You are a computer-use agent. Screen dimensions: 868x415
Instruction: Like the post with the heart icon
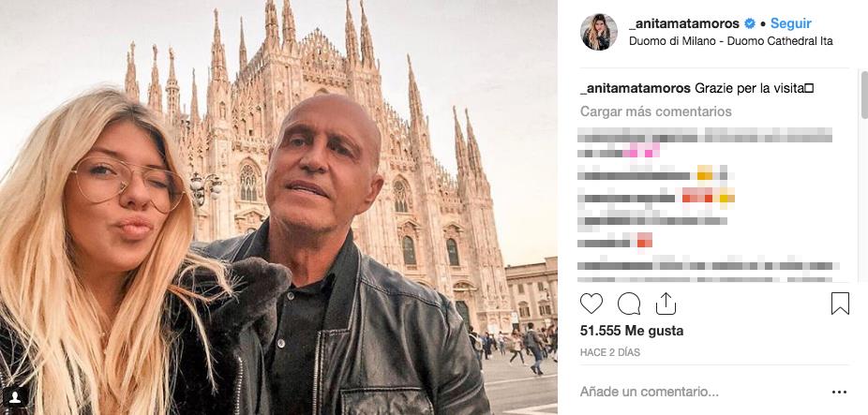591,304
